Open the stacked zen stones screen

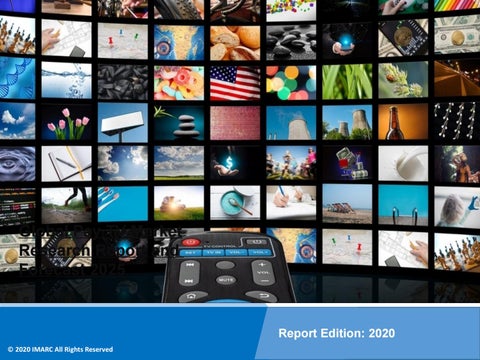(x=179, y=123)
